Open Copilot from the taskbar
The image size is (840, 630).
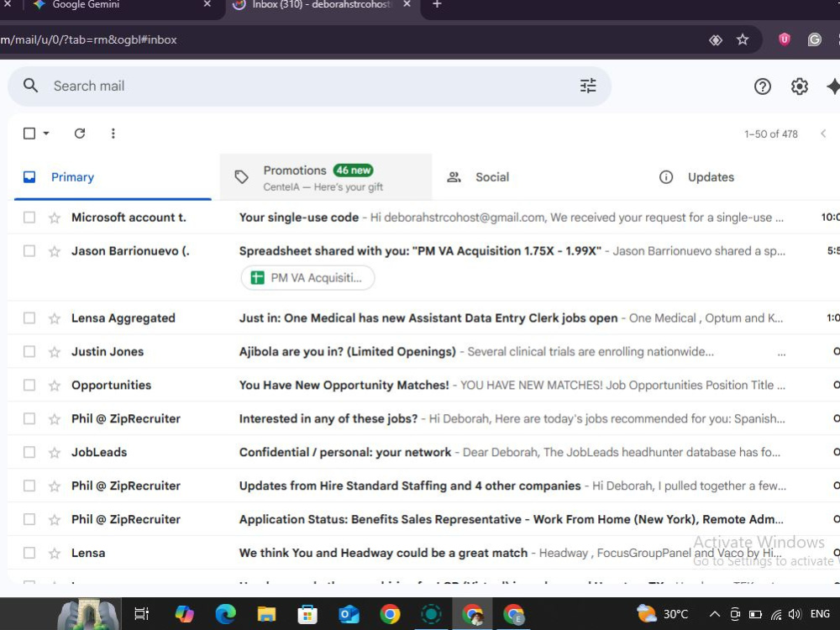184,614
